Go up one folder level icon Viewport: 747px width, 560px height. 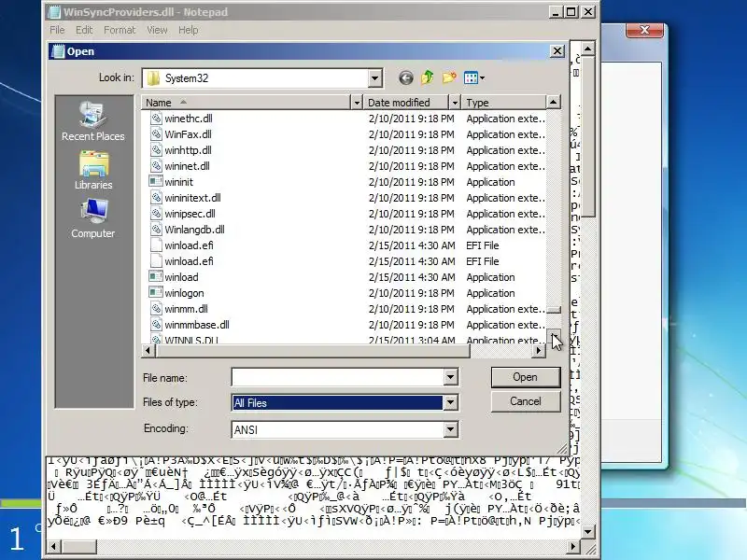click(x=428, y=77)
